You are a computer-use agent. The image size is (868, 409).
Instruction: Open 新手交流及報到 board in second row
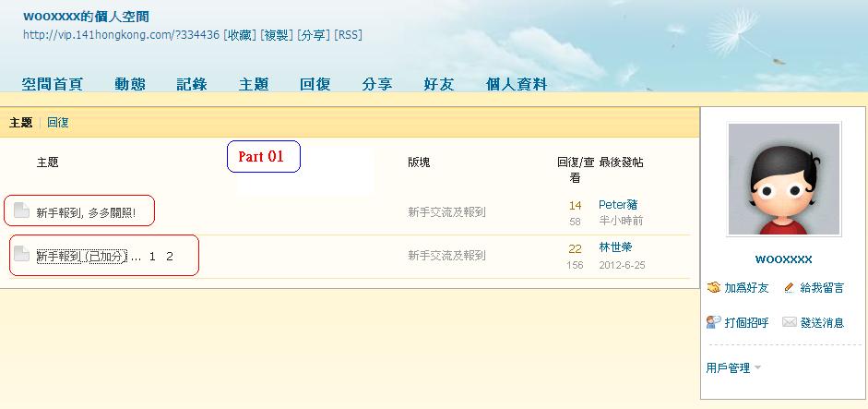click(x=446, y=255)
